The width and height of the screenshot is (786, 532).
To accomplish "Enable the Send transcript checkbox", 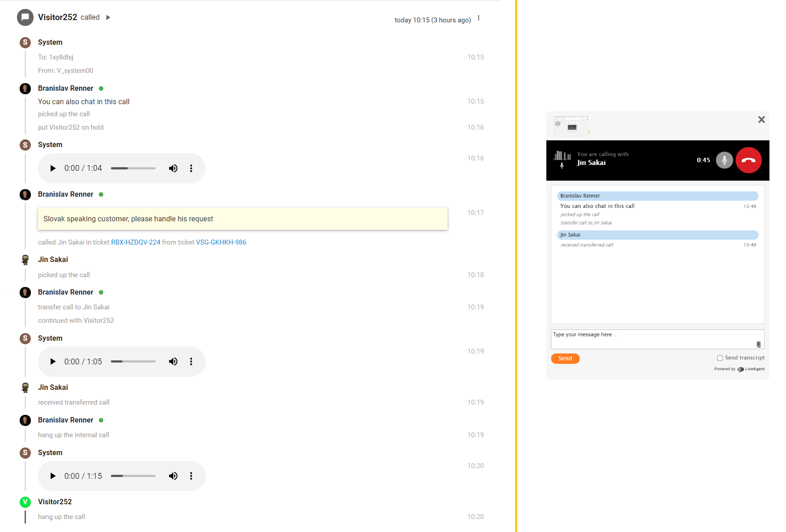I will [720, 358].
